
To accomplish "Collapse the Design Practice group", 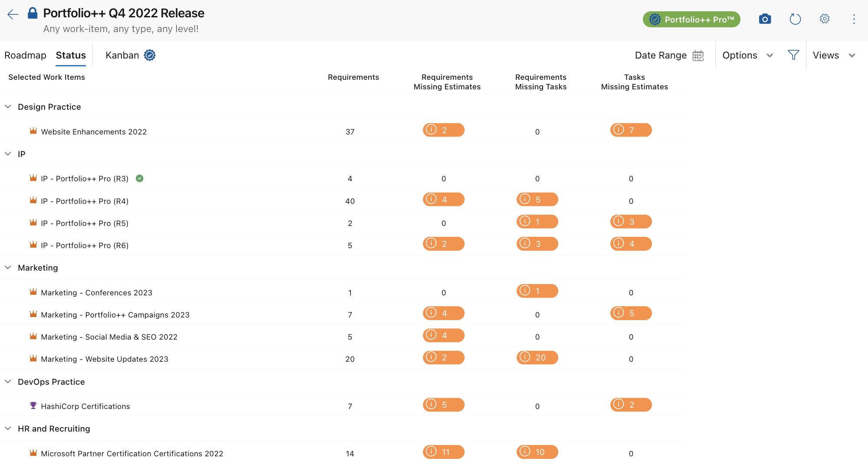I will [x=8, y=107].
